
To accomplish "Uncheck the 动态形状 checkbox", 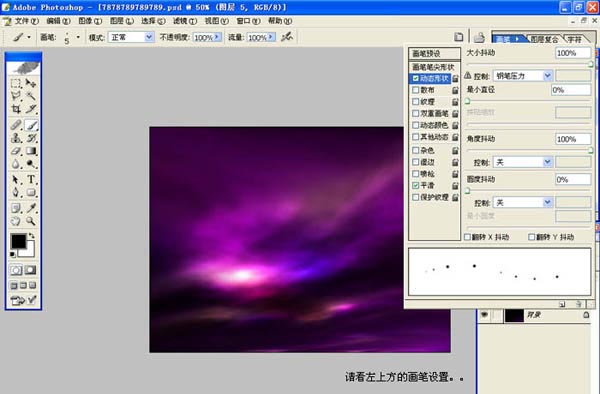I will [x=416, y=78].
